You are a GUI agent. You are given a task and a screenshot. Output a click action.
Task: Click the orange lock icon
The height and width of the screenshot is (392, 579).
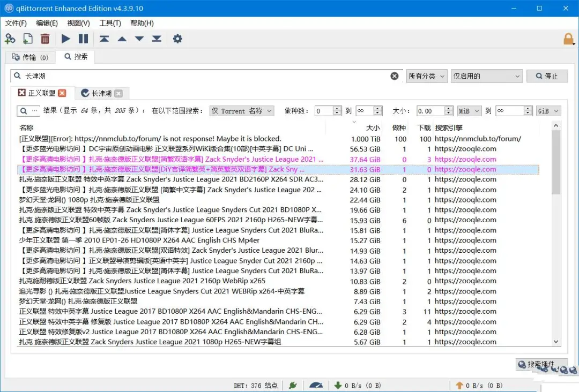(x=568, y=39)
